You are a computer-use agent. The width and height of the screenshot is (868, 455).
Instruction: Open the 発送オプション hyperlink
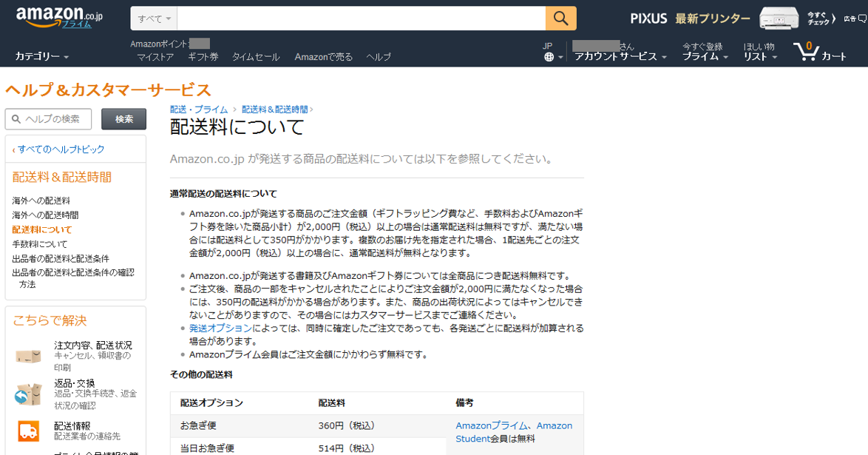(x=220, y=328)
